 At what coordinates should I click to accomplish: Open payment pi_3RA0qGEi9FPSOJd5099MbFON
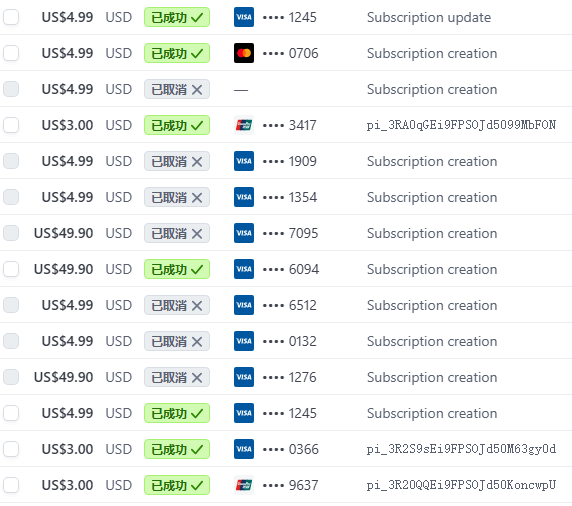[461, 125]
